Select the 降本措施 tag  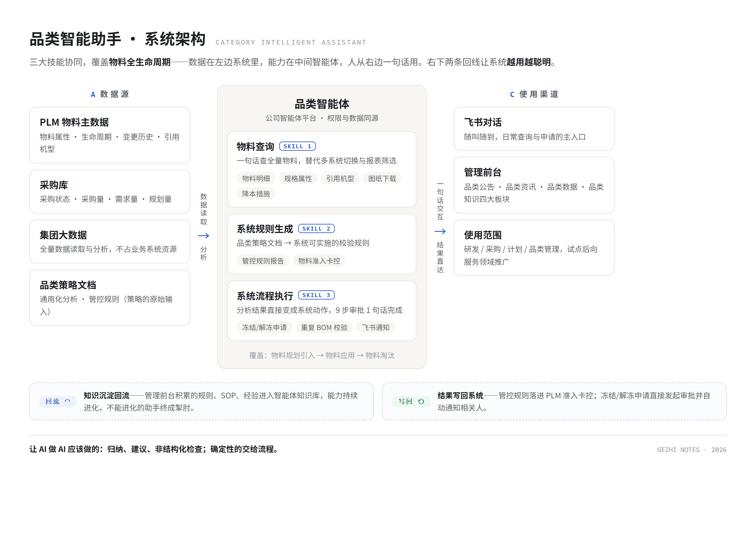(256, 194)
